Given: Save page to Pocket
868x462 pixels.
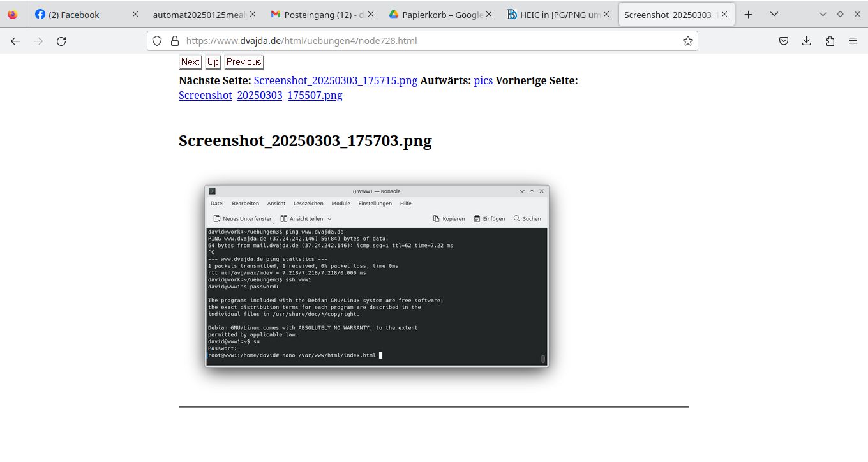Looking at the screenshot, I should [784, 41].
